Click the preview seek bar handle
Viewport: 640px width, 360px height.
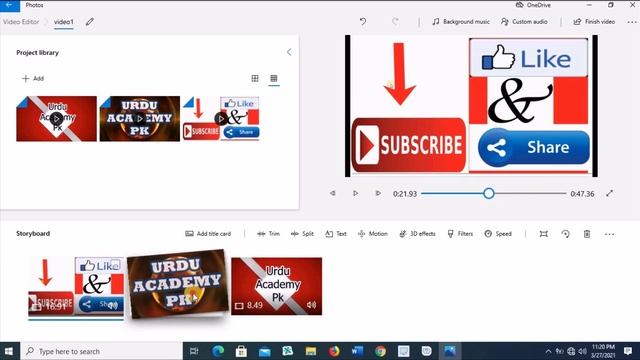(489, 193)
